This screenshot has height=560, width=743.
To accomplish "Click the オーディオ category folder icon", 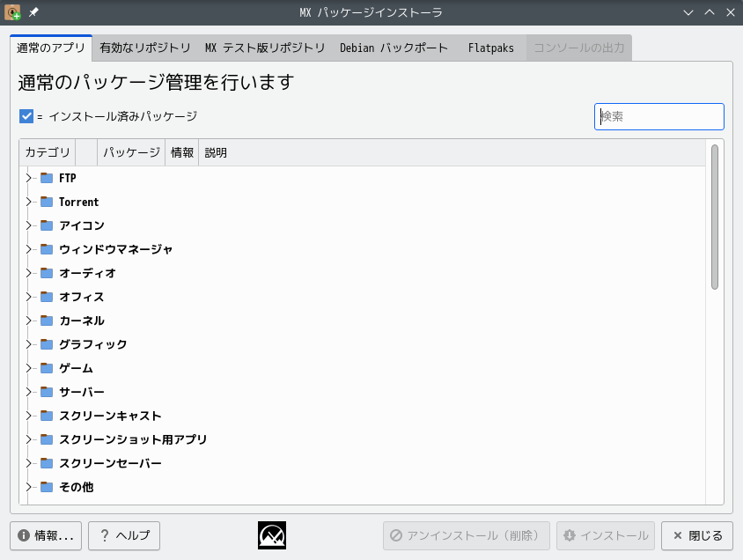I will [x=46, y=273].
